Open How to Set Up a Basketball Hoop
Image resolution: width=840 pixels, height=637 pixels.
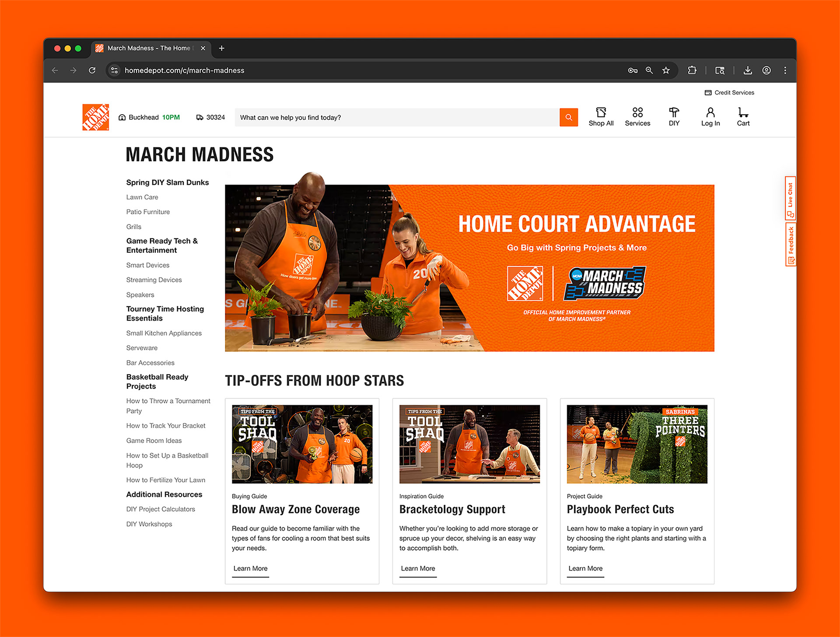[x=167, y=460]
